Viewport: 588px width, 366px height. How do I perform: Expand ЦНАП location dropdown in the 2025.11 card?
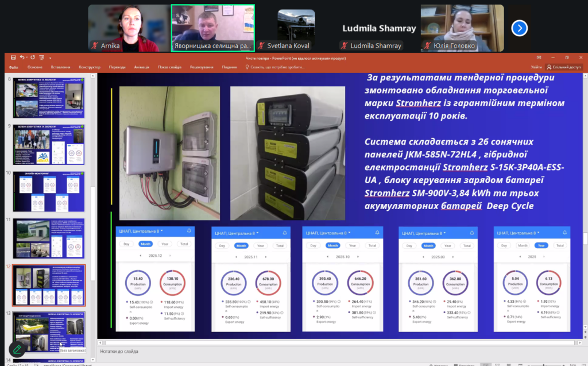[258, 233]
